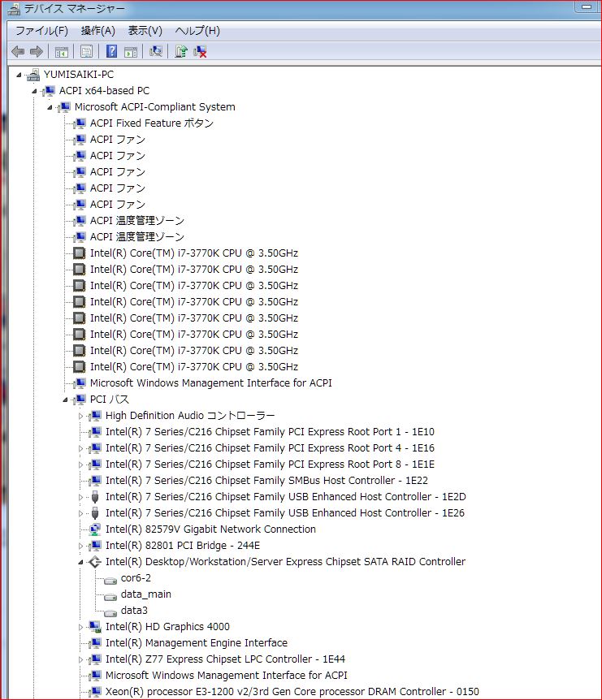Select WMI for ACPI under PCI バス
This screenshot has height=700, width=602.
click(227, 676)
